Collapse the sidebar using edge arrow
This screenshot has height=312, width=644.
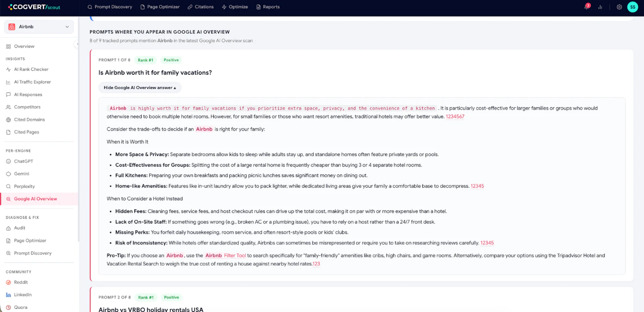click(76, 44)
